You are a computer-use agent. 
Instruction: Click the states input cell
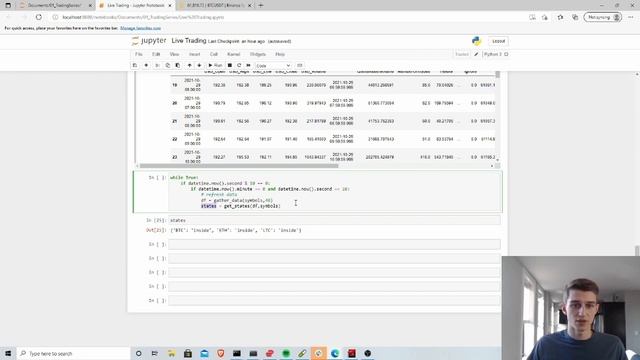click(334, 220)
